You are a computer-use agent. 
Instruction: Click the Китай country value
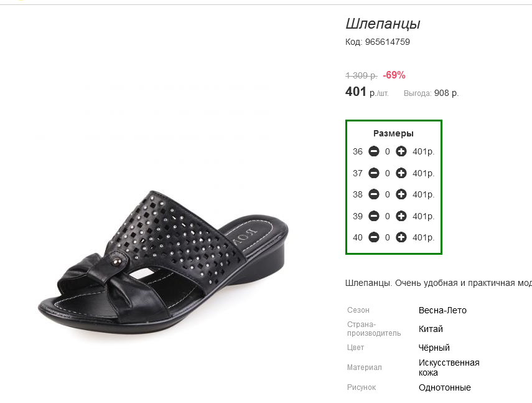[431, 329]
